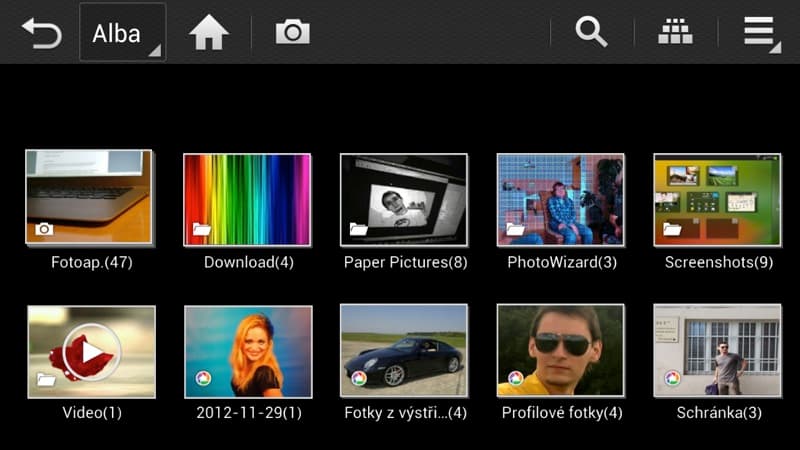Launch the camera from the toolbar
Viewport: 800px width, 450px height.
click(292, 32)
